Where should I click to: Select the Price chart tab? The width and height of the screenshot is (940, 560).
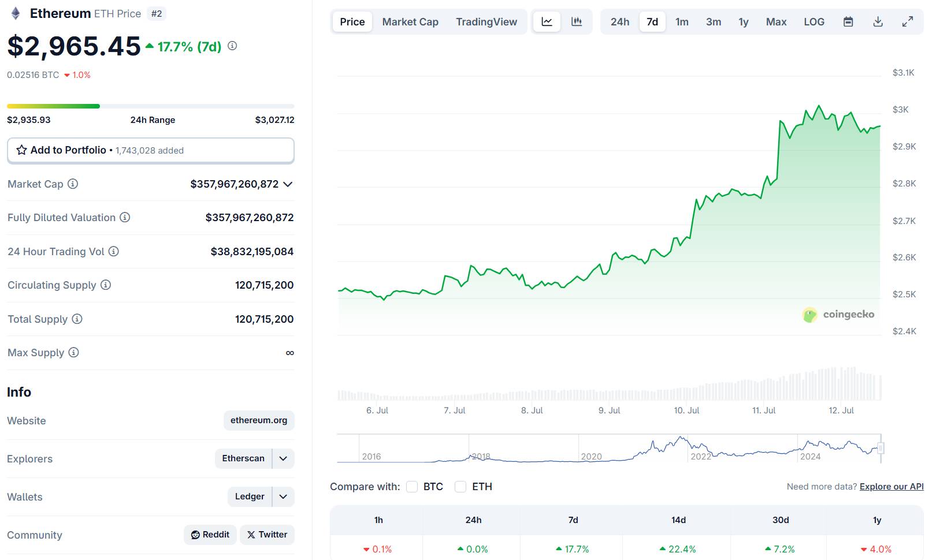tap(352, 22)
